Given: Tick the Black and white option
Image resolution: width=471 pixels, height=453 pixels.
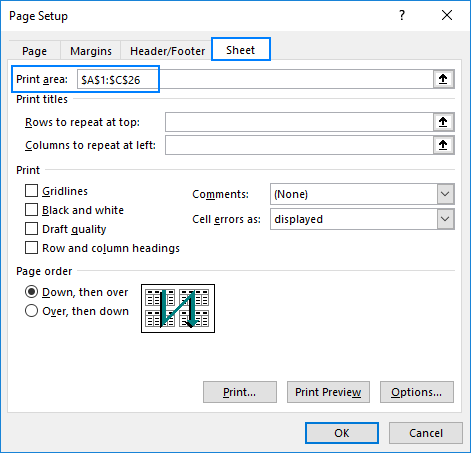Looking at the screenshot, I should pyautogui.click(x=31, y=210).
